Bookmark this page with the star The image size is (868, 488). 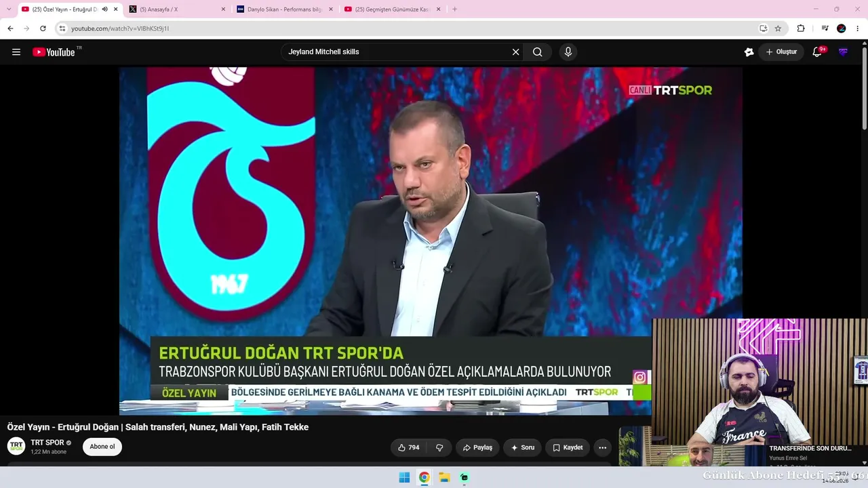coord(778,28)
